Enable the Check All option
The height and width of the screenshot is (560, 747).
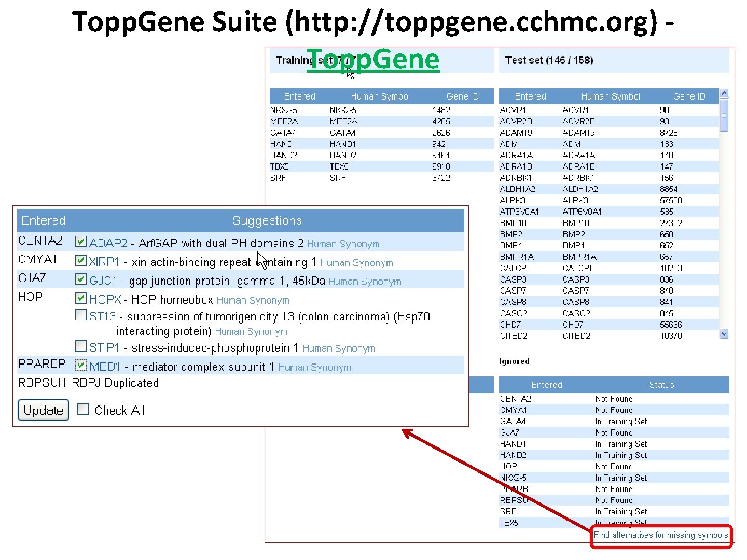click(83, 409)
